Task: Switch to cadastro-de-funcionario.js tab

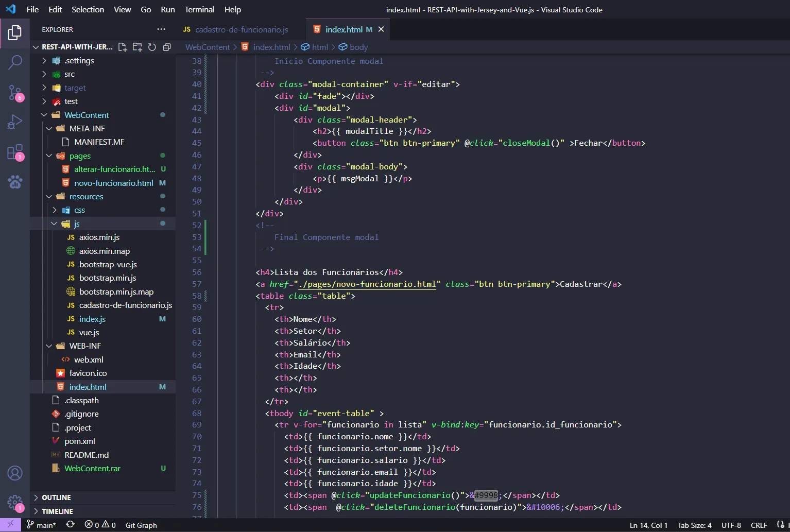Action: point(242,29)
